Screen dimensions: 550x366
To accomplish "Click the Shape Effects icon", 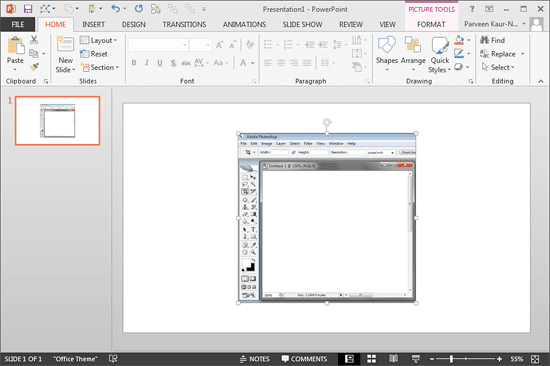I will tap(458, 67).
